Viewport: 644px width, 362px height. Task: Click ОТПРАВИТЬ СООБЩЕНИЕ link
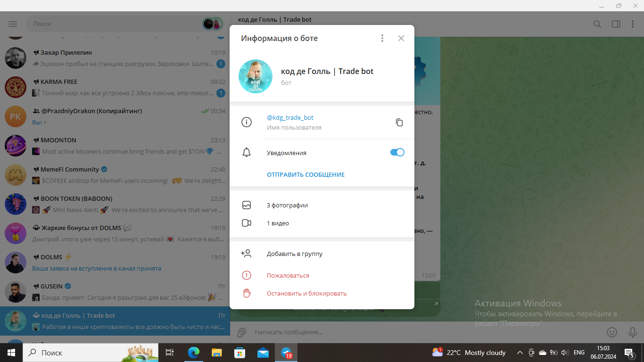[305, 174]
